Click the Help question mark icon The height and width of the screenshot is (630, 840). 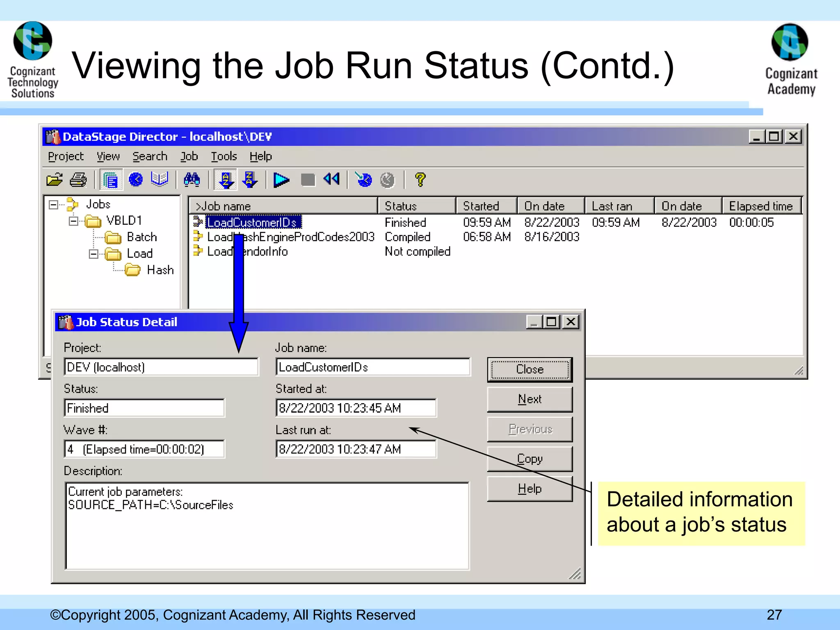420,180
